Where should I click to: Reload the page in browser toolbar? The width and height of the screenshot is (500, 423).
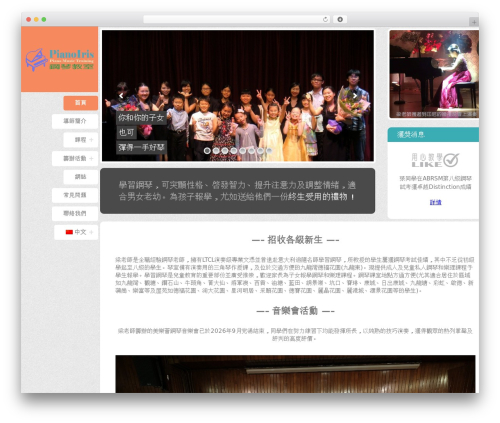tap(325, 20)
